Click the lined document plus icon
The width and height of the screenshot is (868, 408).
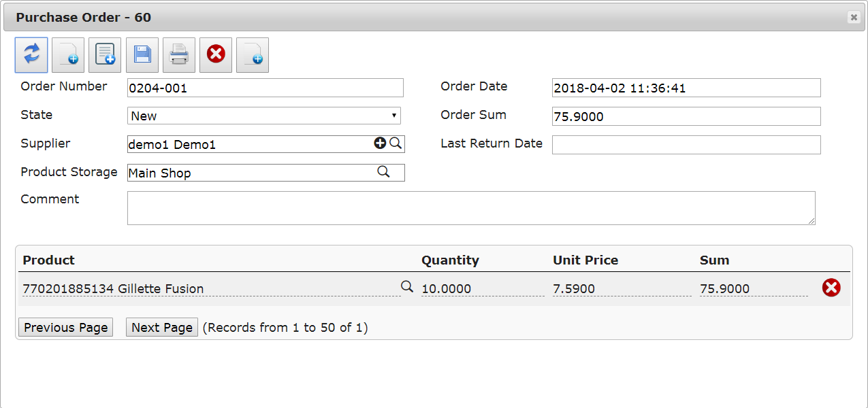pos(105,55)
